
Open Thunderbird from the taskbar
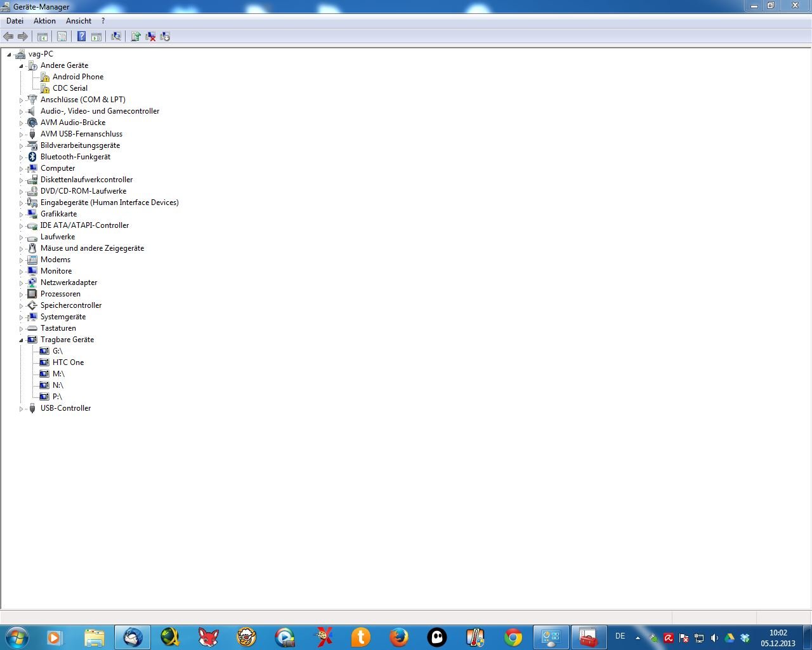coord(133,637)
